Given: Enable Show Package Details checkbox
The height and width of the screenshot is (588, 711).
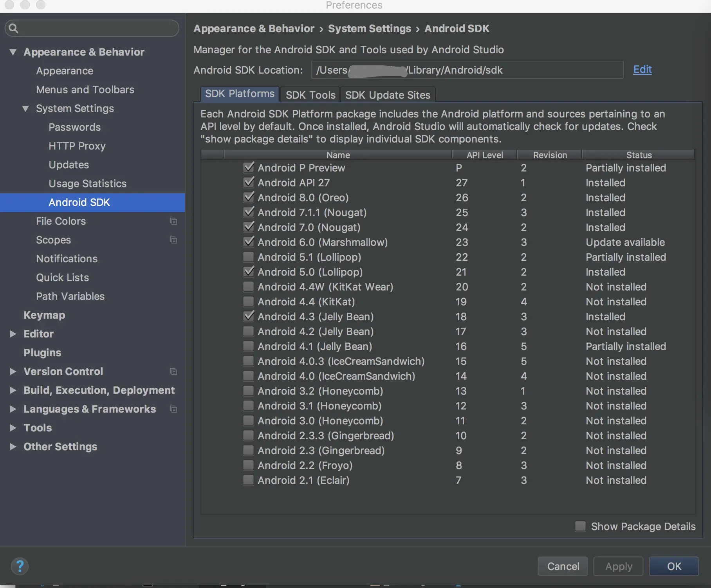Looking at the screenshot, I should (581, 526).
